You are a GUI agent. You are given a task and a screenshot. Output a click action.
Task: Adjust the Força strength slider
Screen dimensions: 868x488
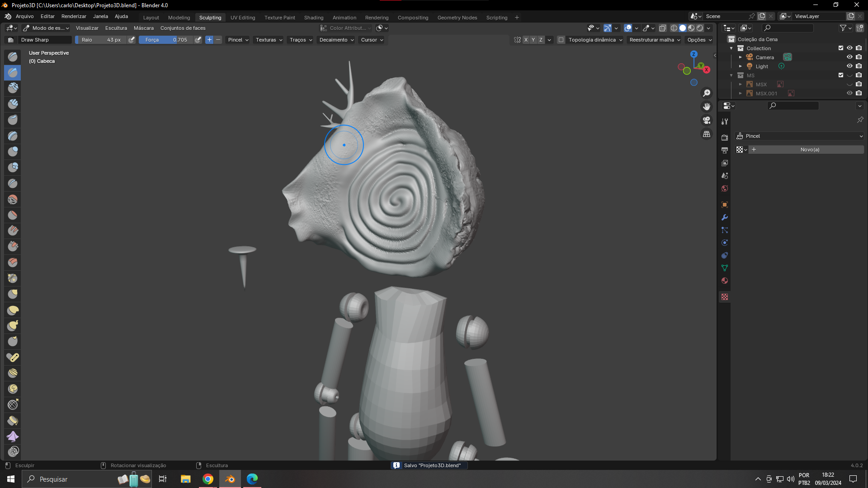point(166,40)
